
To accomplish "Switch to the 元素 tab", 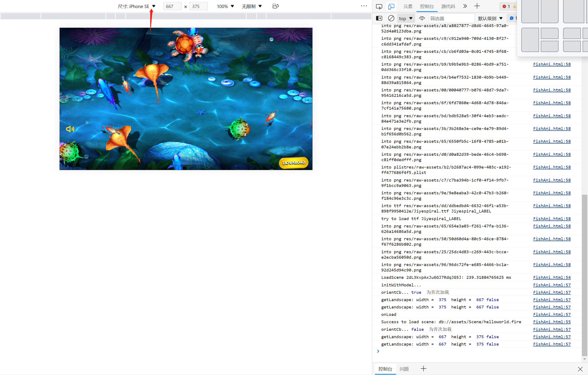I will 408,6.
